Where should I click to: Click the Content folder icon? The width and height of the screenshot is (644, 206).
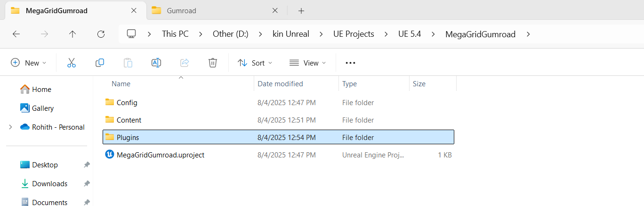click(110, 120)
